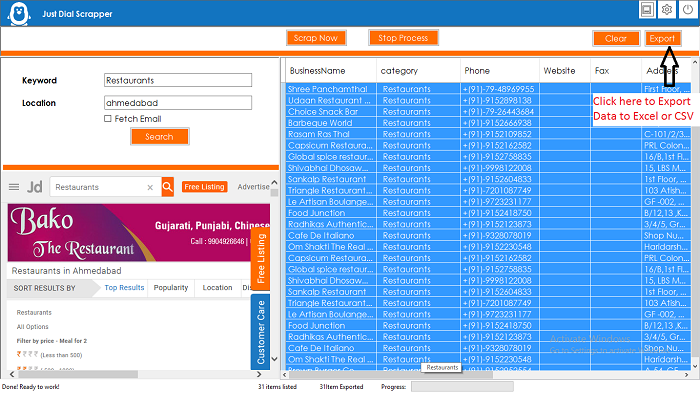Clear the Jd search box with X

pyautogui.click(x=150, y=188)
